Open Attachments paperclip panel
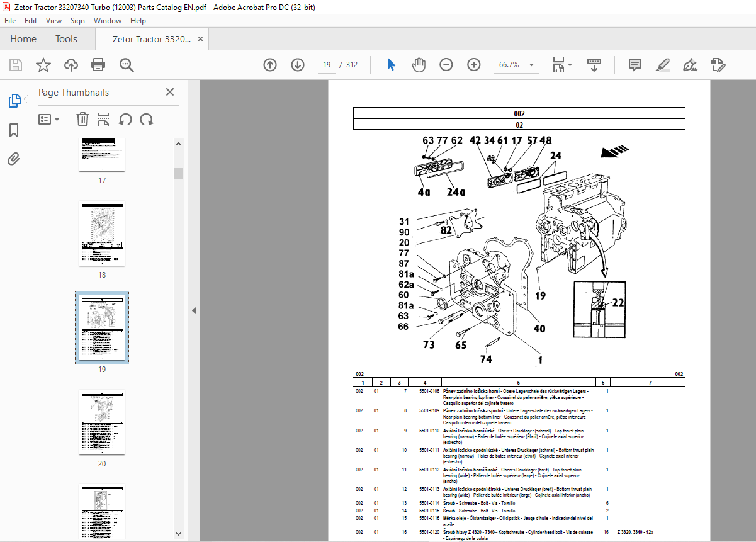 [14, 159]
